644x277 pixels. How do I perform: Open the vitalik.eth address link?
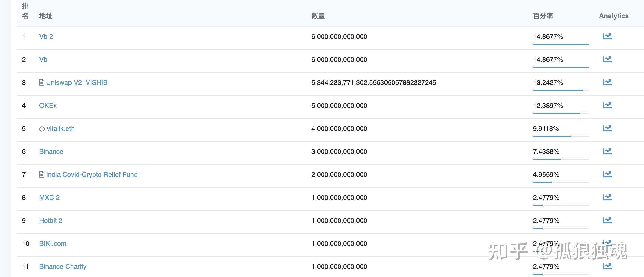tap(61, 128)
